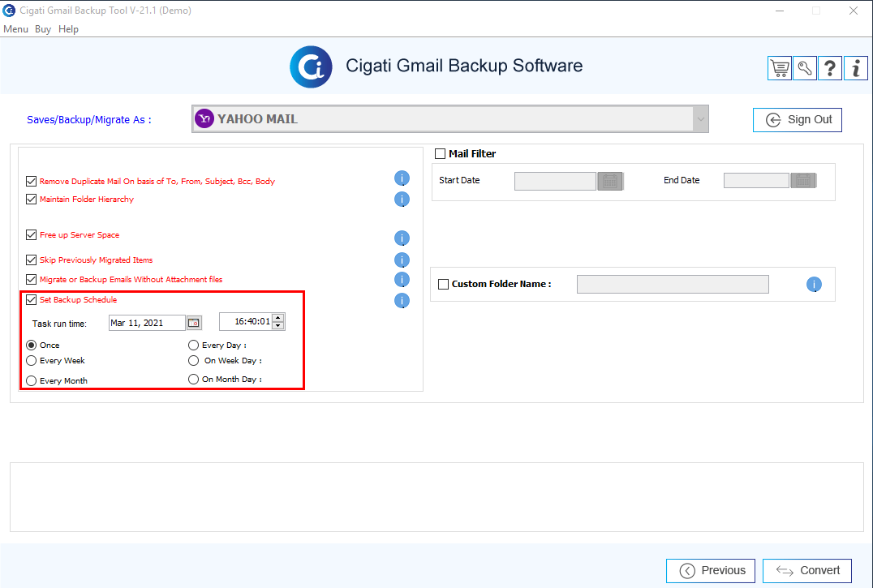The image size is (873, 588).
Task: Click the Custom Folder Name text field
Action: (673, 284)
